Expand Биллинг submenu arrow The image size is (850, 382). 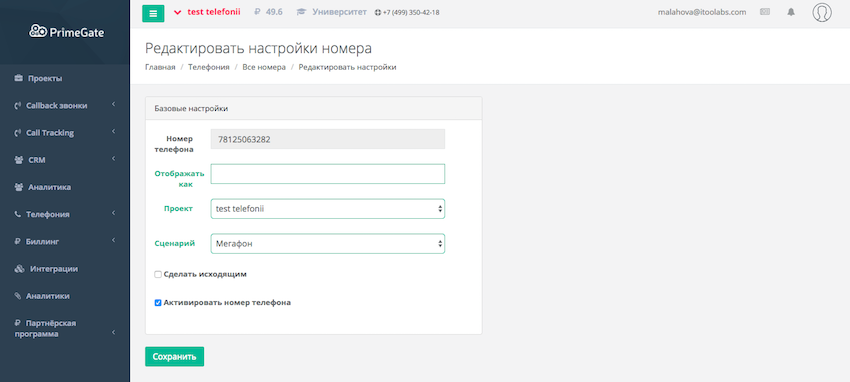pyautogui.click(x=114, y=240)
